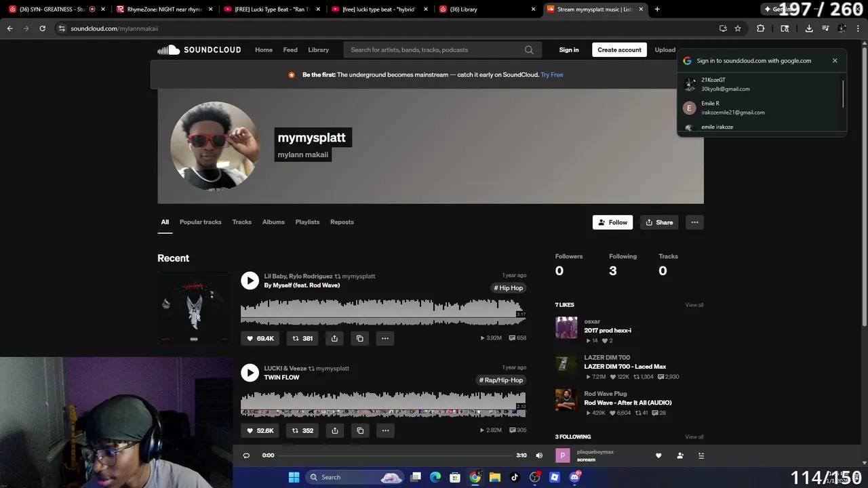Click the SoundCloud logo
Screen dimensions: 868x488
[199, 49]
